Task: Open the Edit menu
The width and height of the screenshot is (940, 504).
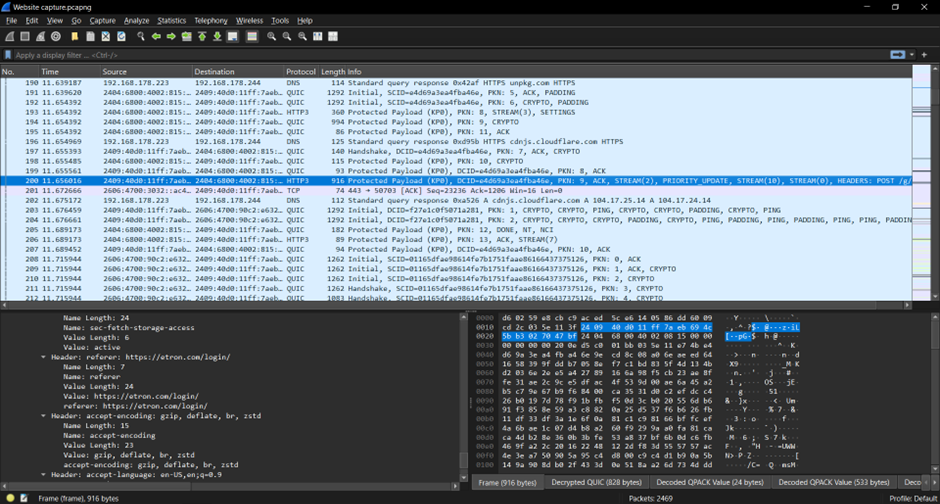Action: (32, 20)
